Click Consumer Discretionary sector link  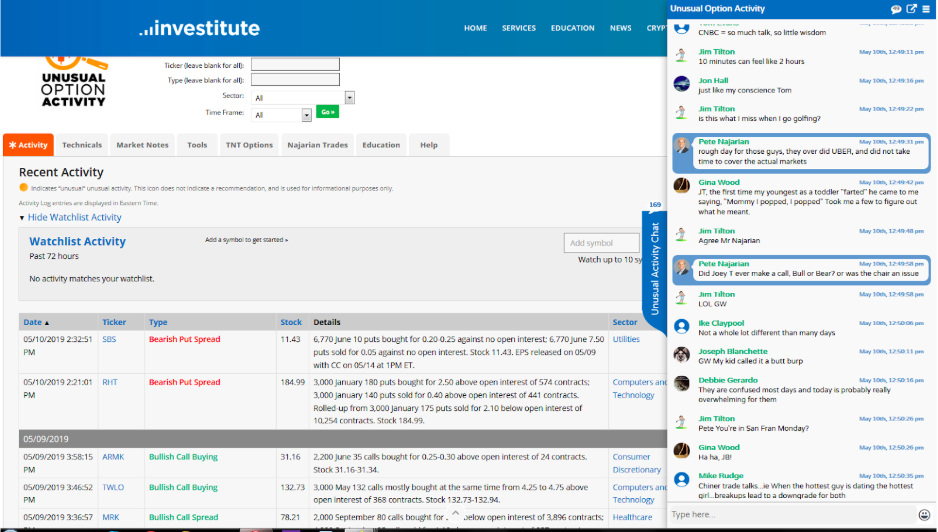click(637, 464)
